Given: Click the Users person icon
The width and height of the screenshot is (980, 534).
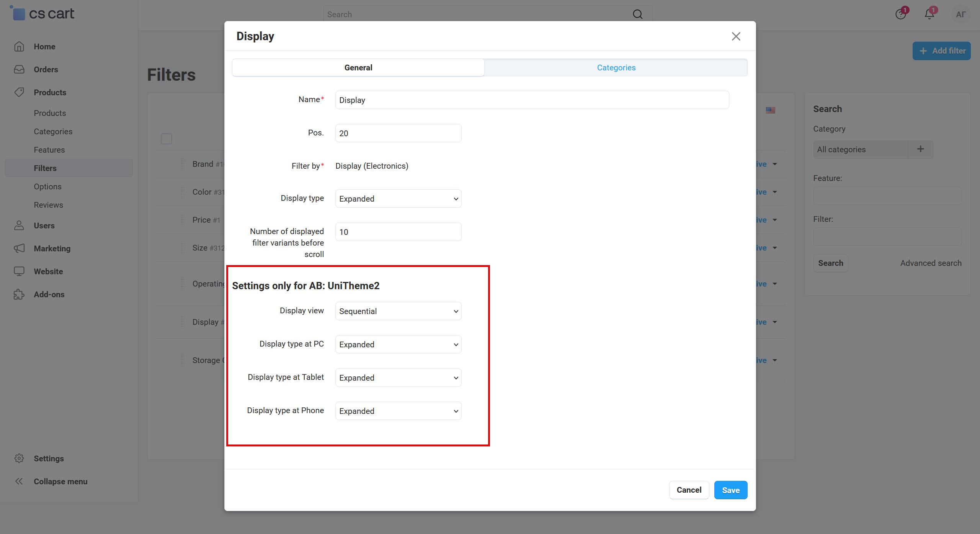Looking at the screenshot, I should point(19,226).
